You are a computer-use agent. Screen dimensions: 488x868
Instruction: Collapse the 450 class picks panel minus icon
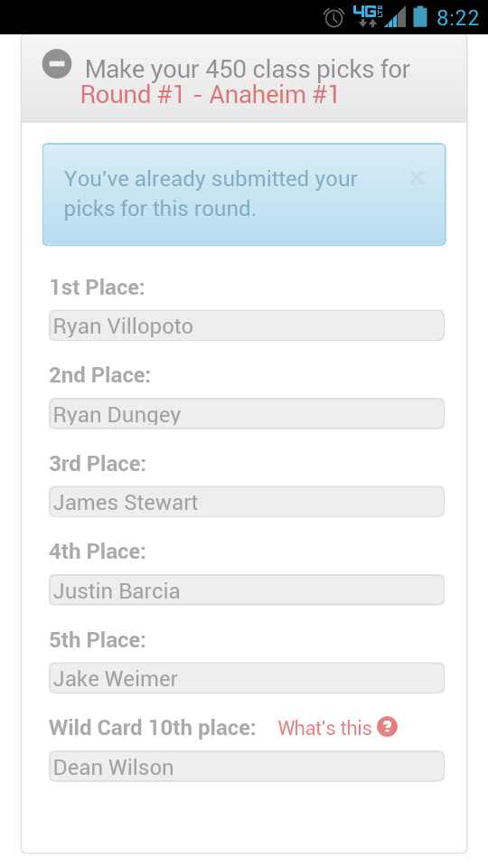57,63
